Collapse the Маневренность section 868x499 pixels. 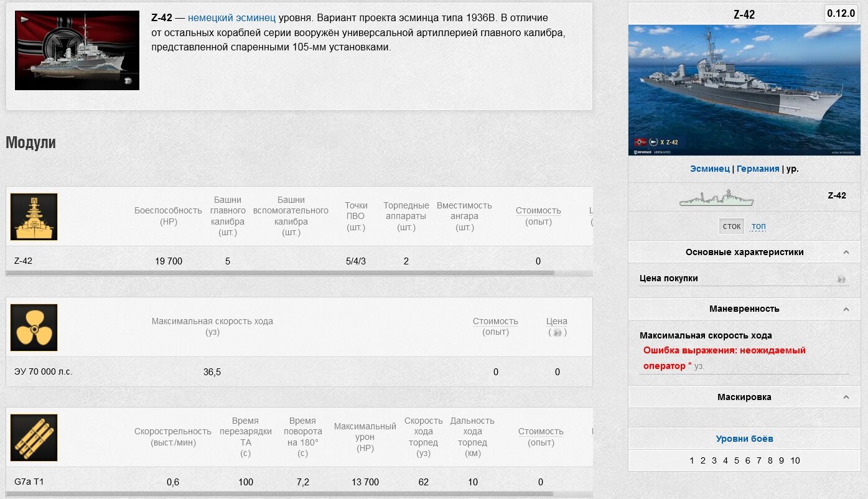(846, 309)
